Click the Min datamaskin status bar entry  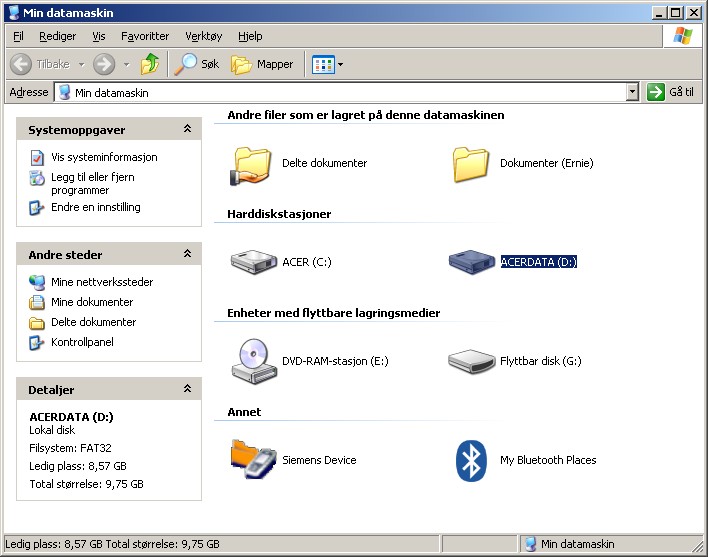click(x=570, y=544)
